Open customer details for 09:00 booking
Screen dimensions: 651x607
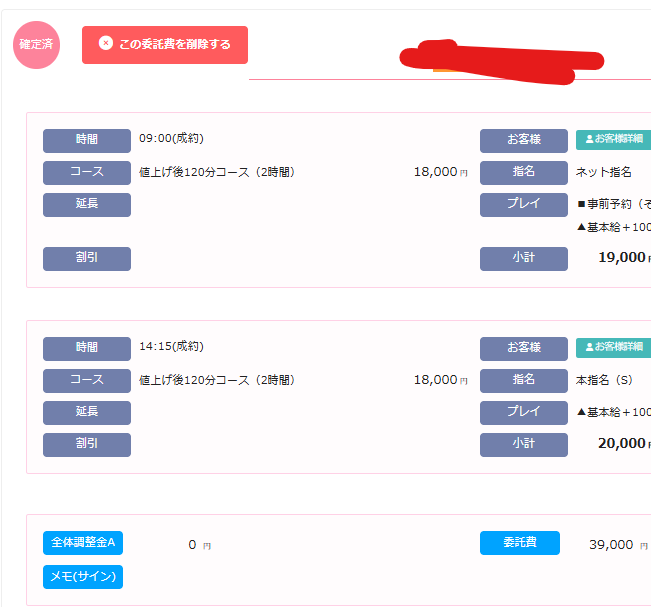coord(612,140)
